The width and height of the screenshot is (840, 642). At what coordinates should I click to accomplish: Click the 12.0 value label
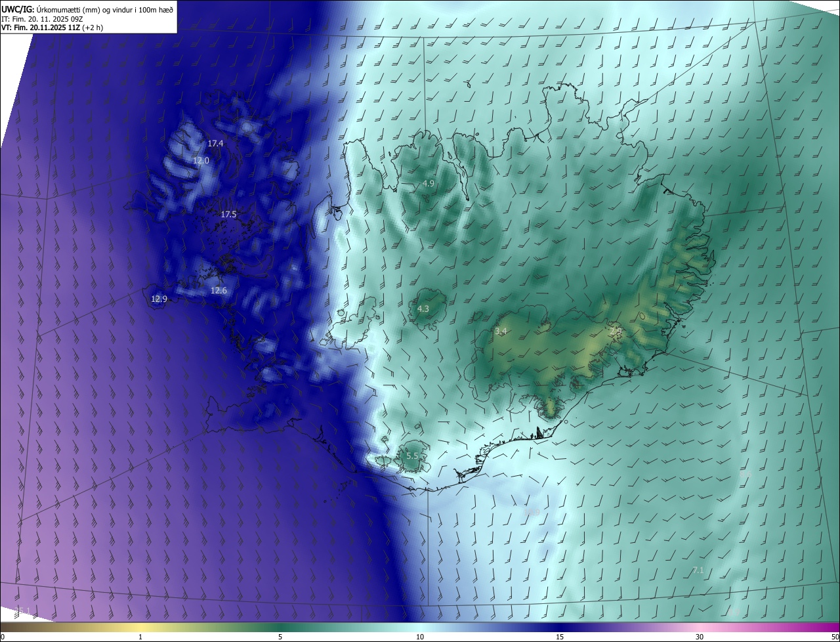tap(201, 160)
